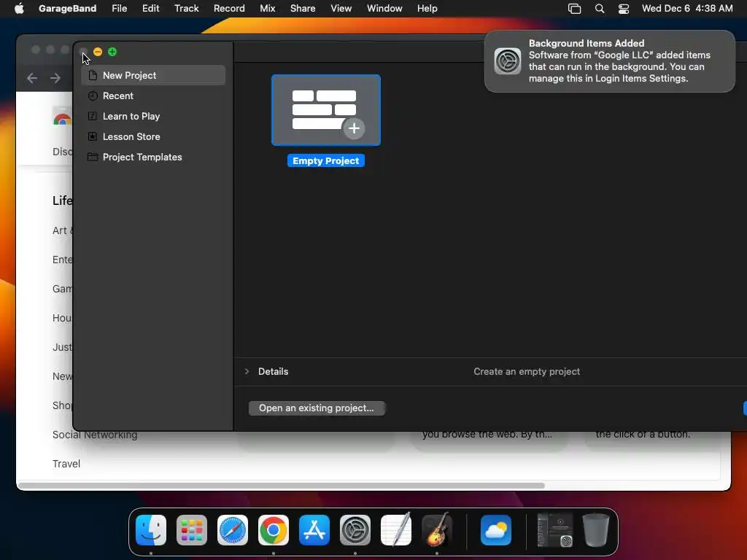Image resolution: width=747 pixels, height=560 pixels.
Task: Open Launchpad from the Dock
Action: 192,530
